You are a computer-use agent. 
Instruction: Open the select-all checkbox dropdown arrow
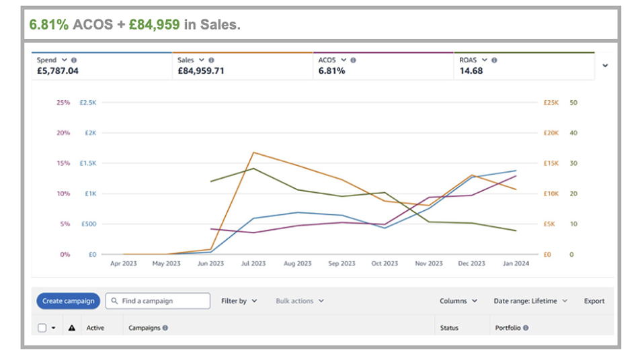click(x=53, y=328)
